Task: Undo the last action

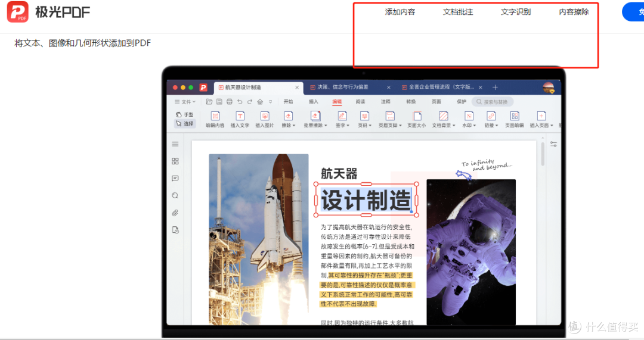Action: [x=240, y=101]
